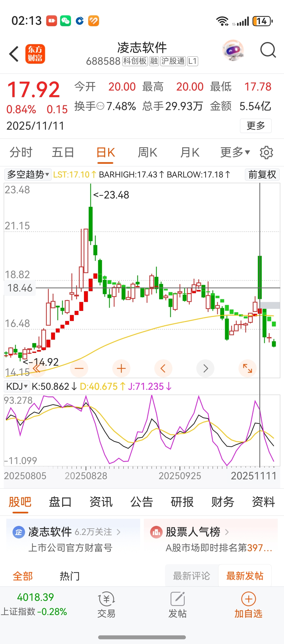
Task: Select the 周K chart tab
Action: (148, 152)
